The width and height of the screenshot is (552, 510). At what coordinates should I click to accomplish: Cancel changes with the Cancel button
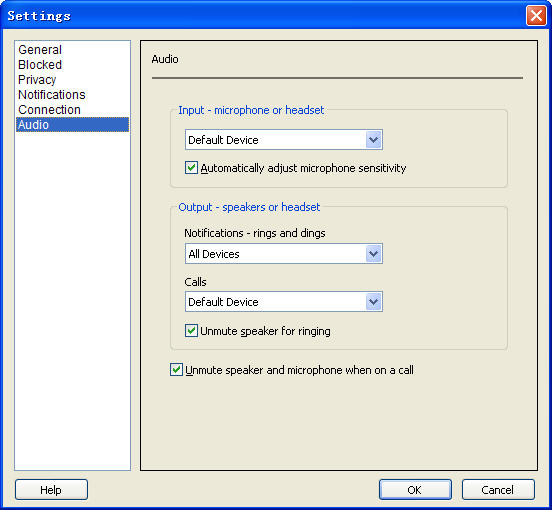pyautogui.click(x=498, y=490)
